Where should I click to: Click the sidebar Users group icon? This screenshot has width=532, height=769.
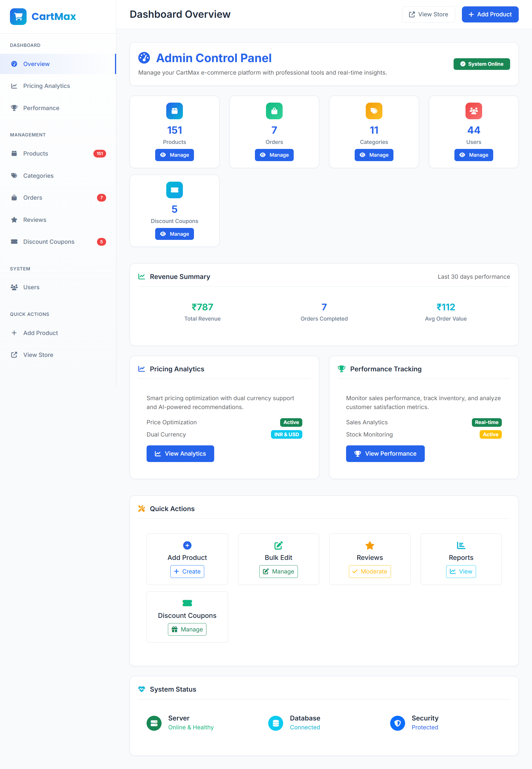click(x=14, y=287)
